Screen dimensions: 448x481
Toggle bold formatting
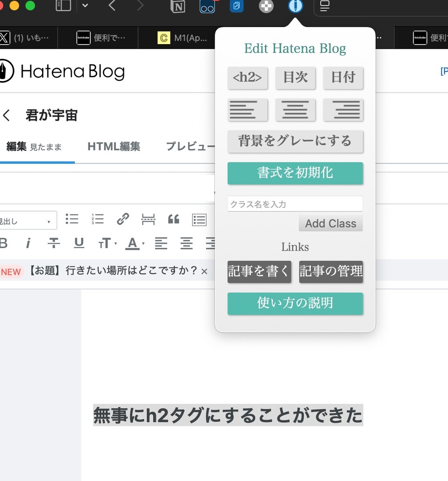(x=4, y=243)
